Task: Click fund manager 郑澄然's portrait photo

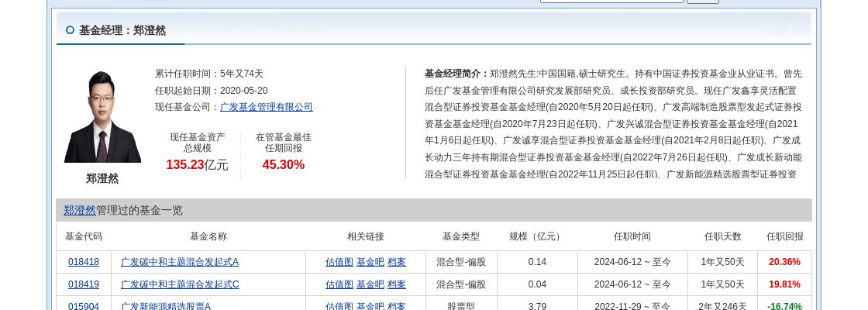Action: 102,116
